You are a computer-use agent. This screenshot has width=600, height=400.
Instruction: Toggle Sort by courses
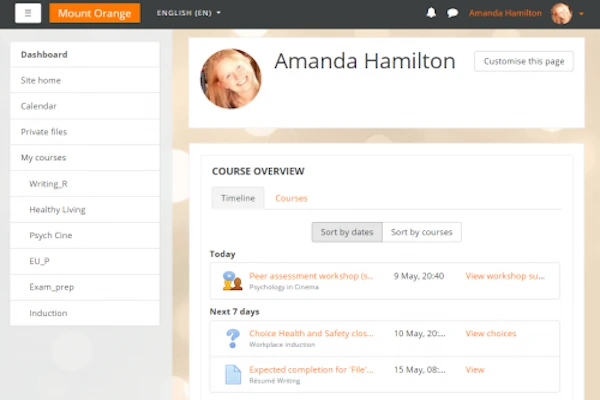click(421, 232)
